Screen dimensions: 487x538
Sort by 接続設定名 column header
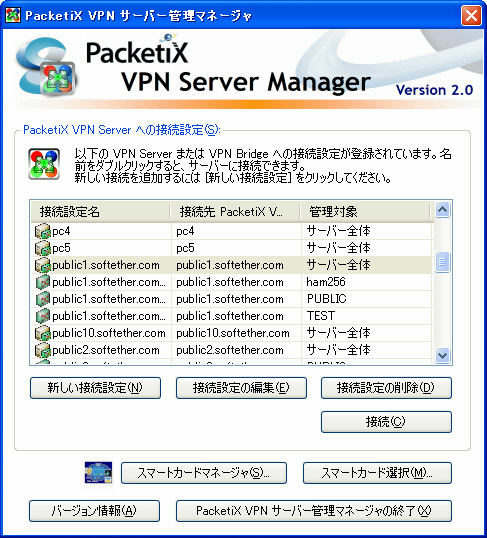tap(101, 211)
